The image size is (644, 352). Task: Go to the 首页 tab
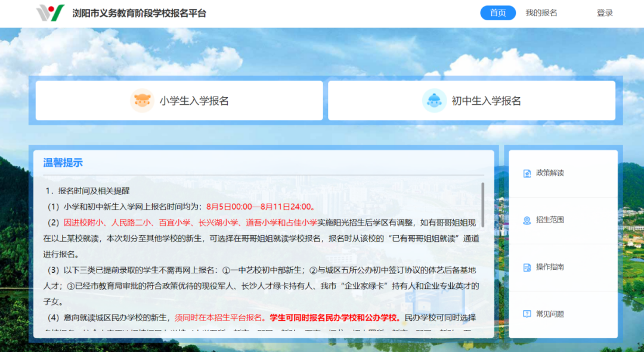click(498, 13)
